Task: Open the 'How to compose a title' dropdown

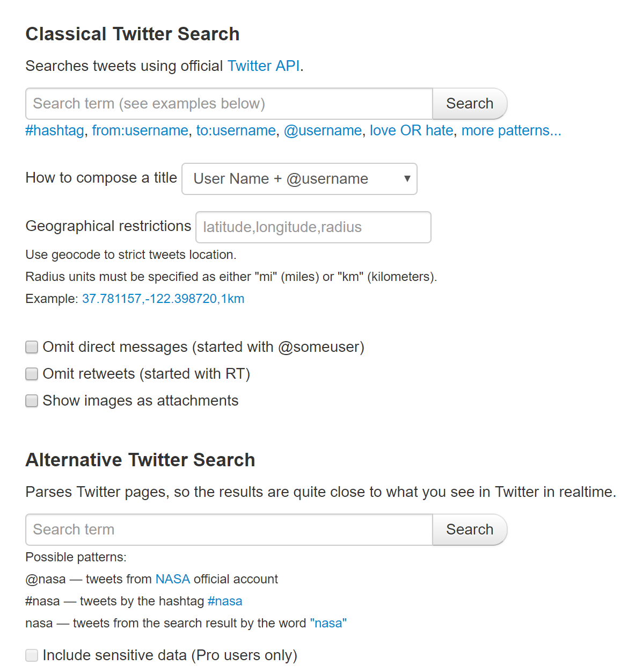Action: point(299,179)
